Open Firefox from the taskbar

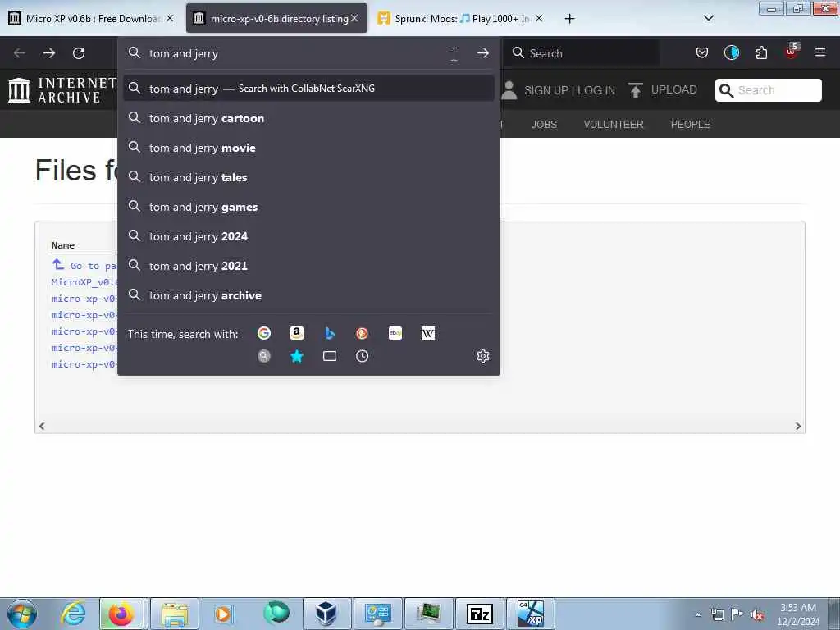tap(121, 614)
